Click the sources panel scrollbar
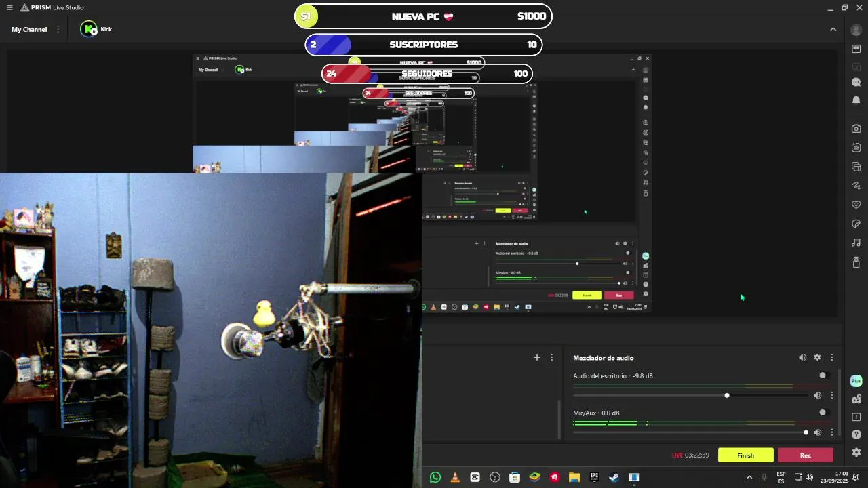This screenshot has height=488, width=868. (x=559, y=419)
